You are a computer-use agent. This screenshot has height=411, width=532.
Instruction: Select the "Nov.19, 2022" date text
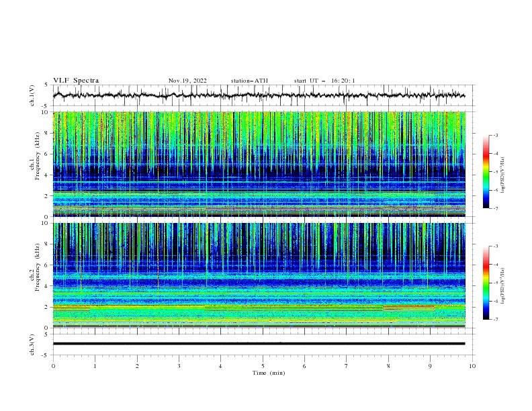187,81
